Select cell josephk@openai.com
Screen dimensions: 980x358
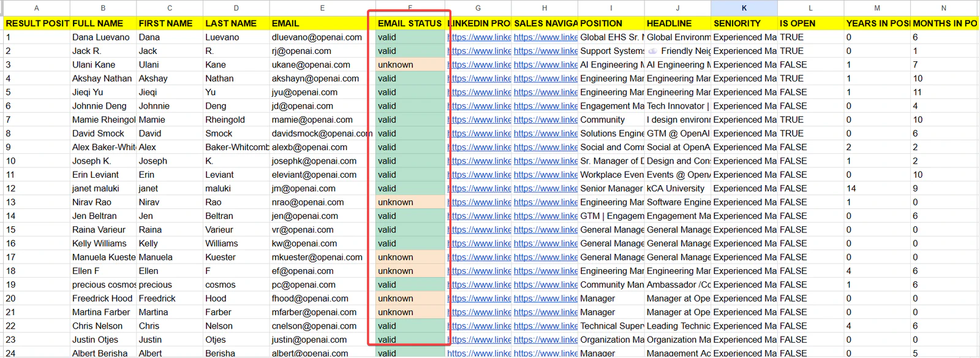point(322,161)
